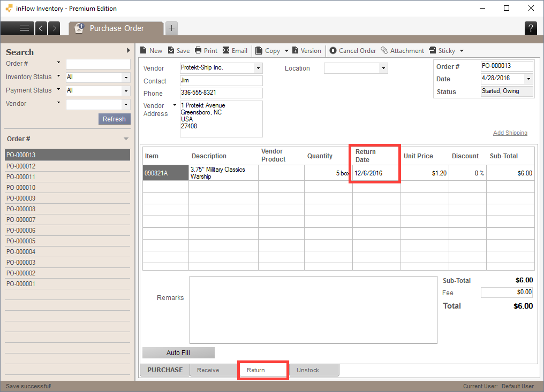Open help with the question mark icon
Image resolution: width=544 pixels, height=392 pixels.
[531, 28]
